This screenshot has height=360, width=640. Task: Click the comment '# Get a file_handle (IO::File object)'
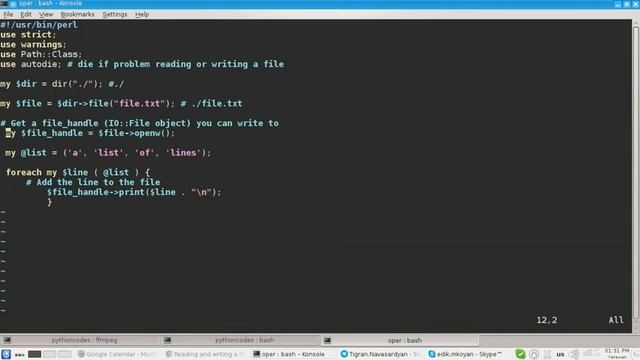tap(96, 123)
